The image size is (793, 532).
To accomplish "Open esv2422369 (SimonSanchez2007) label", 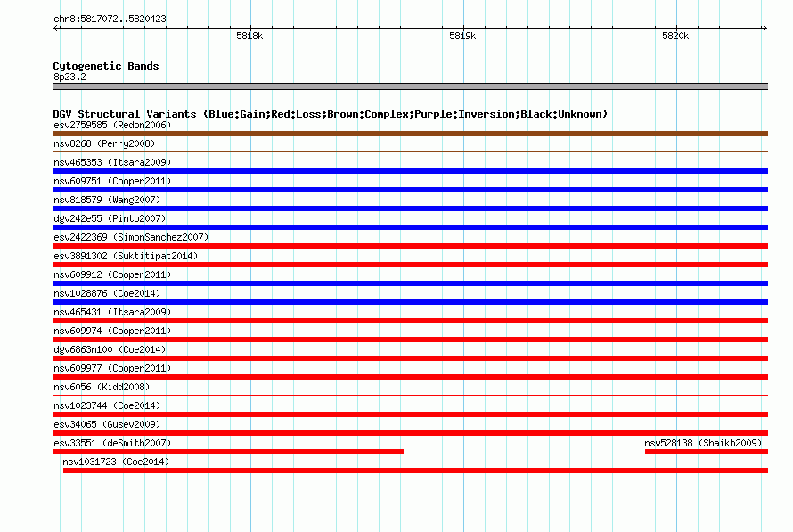I will [x=131, y=237].
